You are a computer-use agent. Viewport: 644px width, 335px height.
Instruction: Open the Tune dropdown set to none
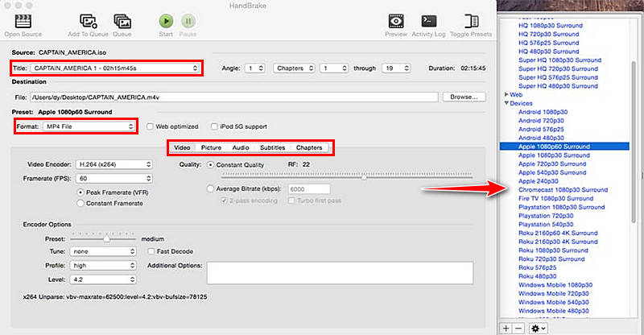click(x=103, y=251)
